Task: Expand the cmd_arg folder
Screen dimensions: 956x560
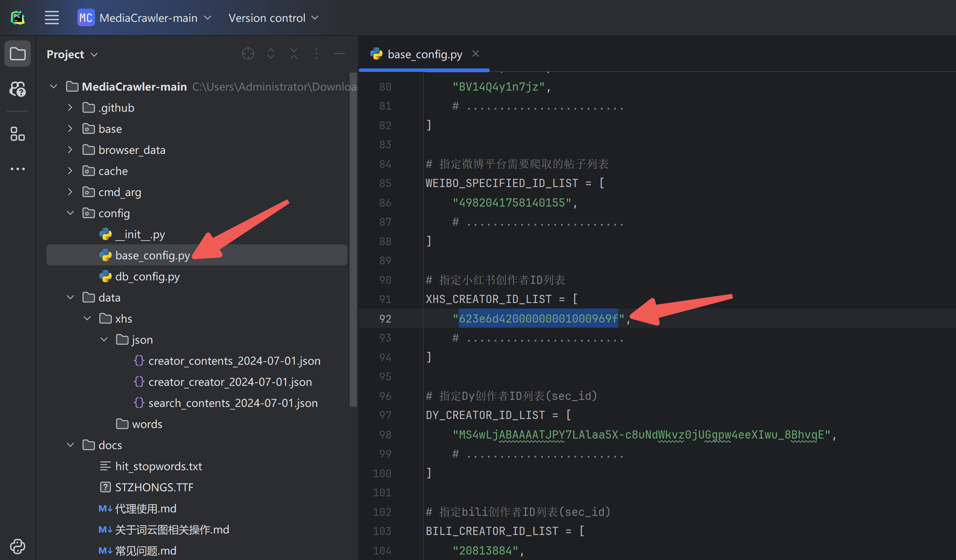Action: pyautogui.click(x=70, y=192)
